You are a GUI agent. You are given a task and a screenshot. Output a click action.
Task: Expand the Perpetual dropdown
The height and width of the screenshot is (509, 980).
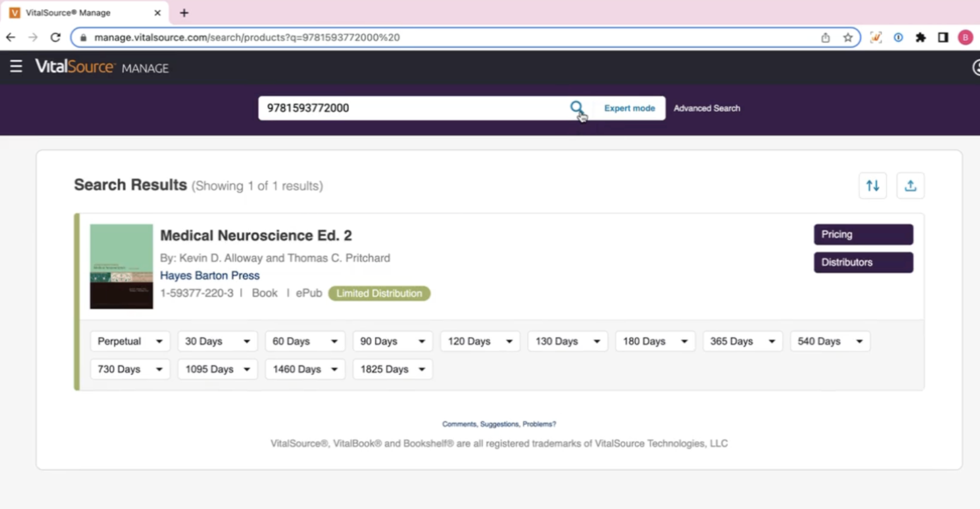tap(130, 341)
